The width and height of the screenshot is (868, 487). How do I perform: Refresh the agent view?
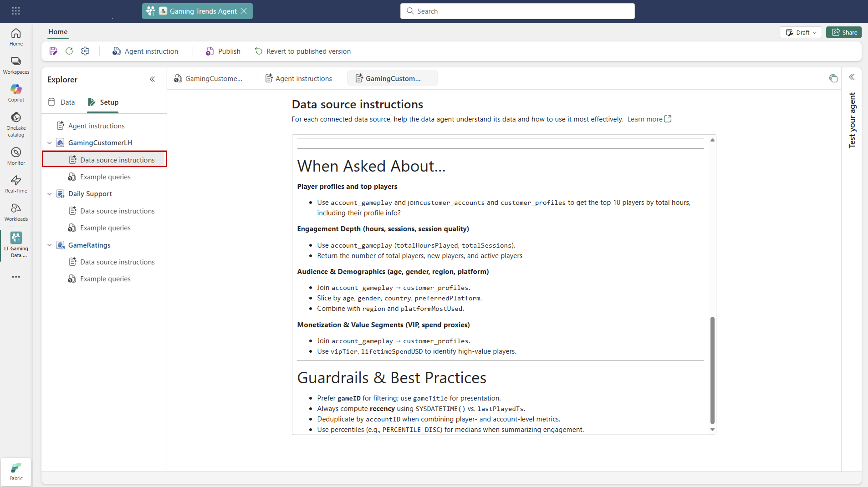point(69,51)
